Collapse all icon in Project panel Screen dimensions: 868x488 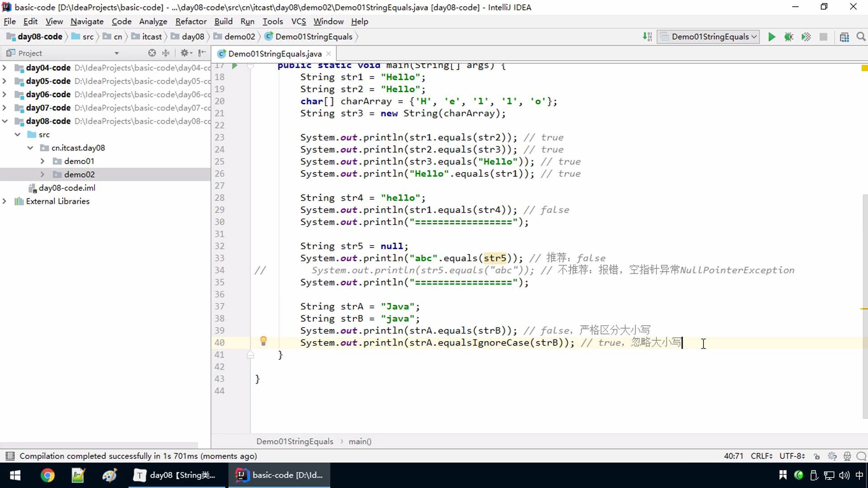coord(166,53)
